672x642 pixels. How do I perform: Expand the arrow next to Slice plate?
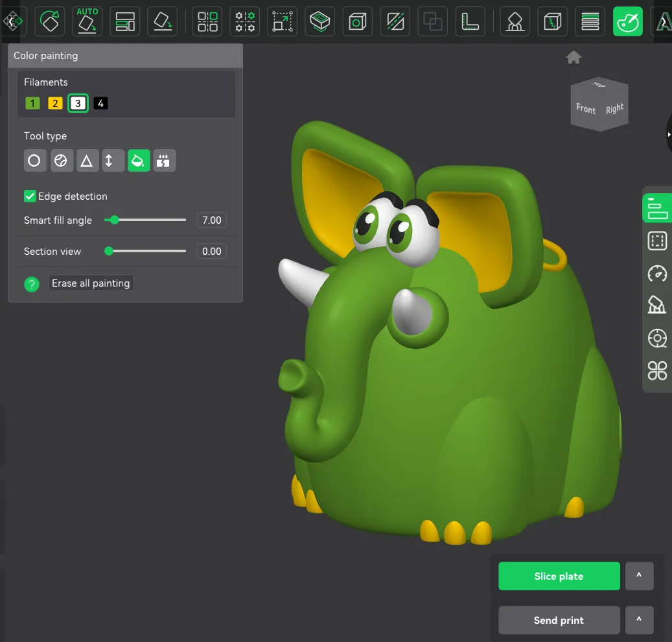pos(639,576)
